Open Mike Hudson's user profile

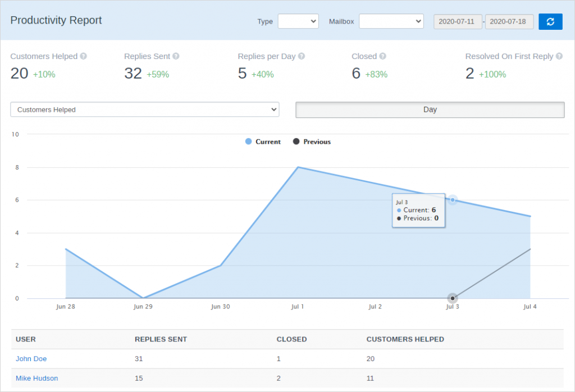click(36, 378)
